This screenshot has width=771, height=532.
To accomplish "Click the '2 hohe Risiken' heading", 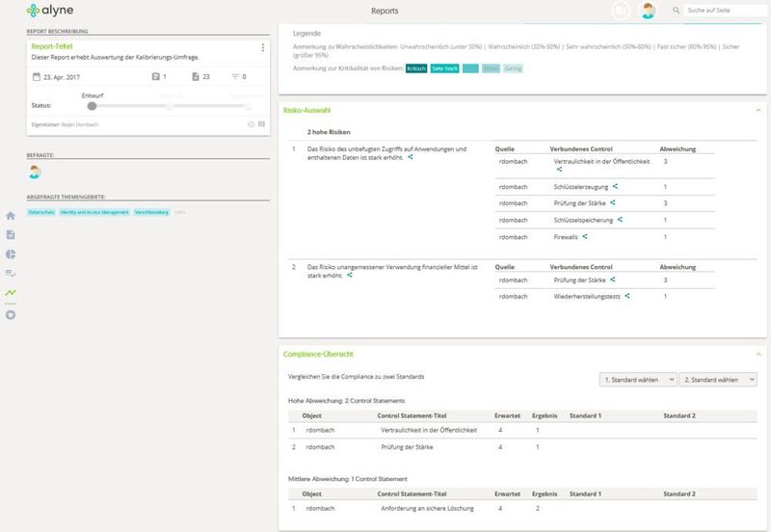I will click(x=329, y=132).
